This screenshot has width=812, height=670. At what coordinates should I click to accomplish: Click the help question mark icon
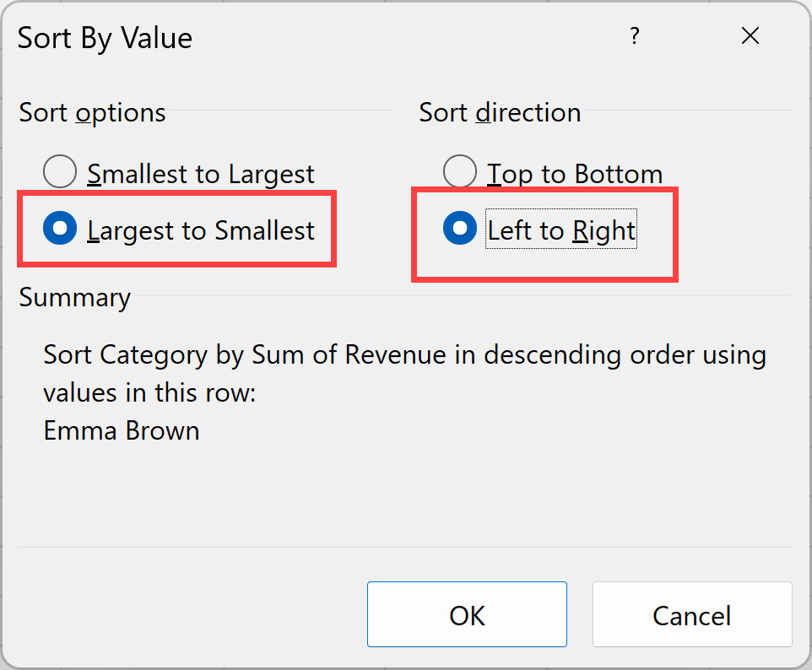tap(635, 36)
